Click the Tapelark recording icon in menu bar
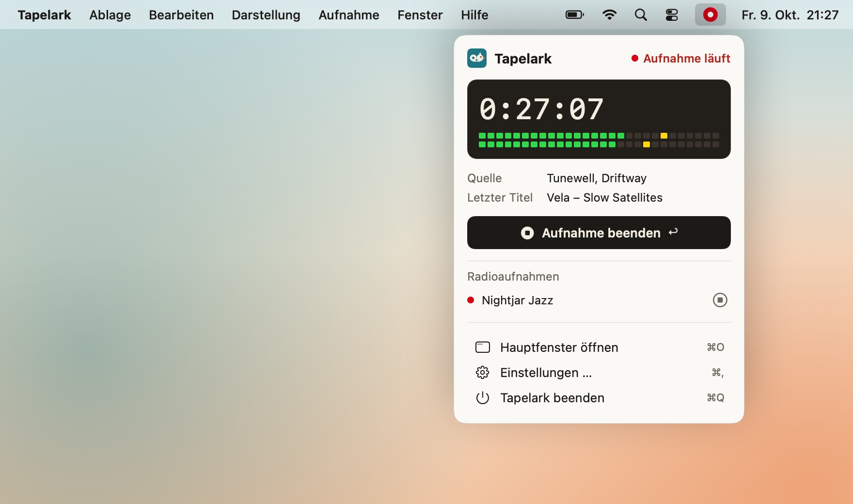This screenshot has width=853, height=504. tap(710, 15)
